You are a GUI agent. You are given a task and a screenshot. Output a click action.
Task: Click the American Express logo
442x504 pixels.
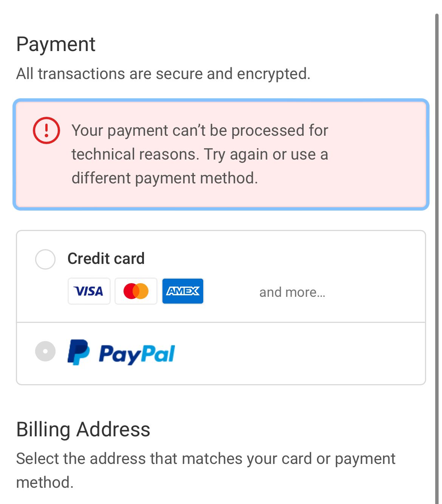click(183, 291)
